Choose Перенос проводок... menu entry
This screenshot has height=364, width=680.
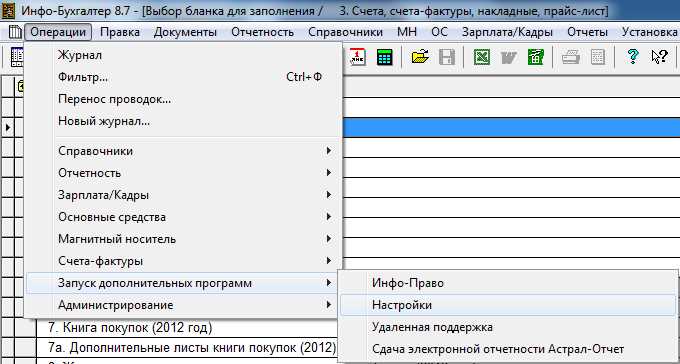coord(184,99)
